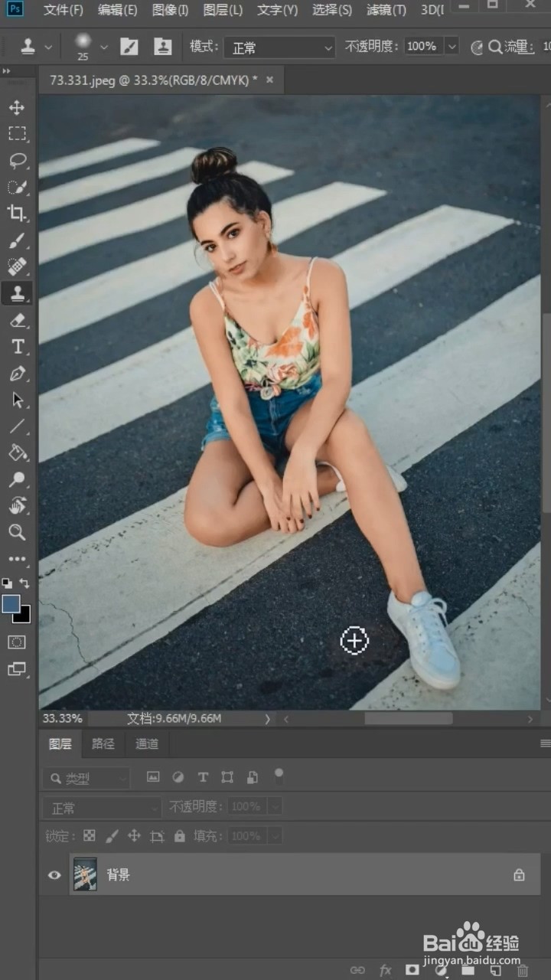Screen dimensions: 551x980
Task: Close the 73.331.jpeg document tab
Action: click(269, 80)
